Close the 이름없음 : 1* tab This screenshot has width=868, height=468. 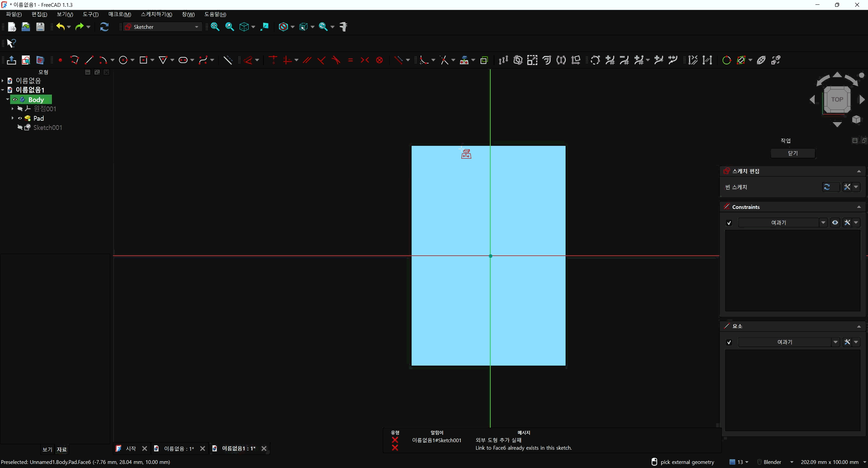pos(202,448)
